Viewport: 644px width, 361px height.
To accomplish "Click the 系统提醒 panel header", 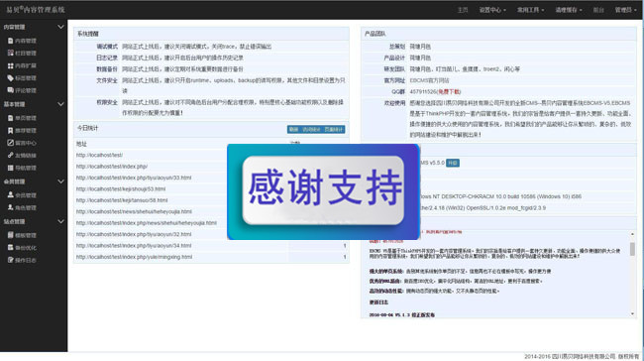I will [x=211, y=34].
